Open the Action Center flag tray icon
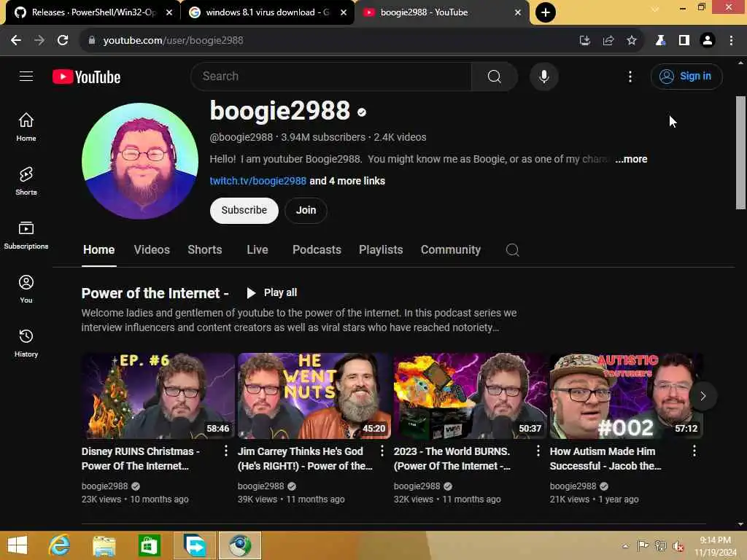Screen dimensions: 747x560 (x=643, y=545)
